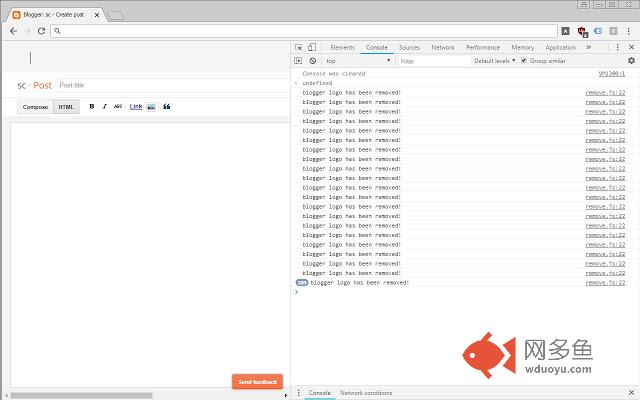Click into the post body editing area
The width and height of the screenshot is (640, 400).
(150, 253)
